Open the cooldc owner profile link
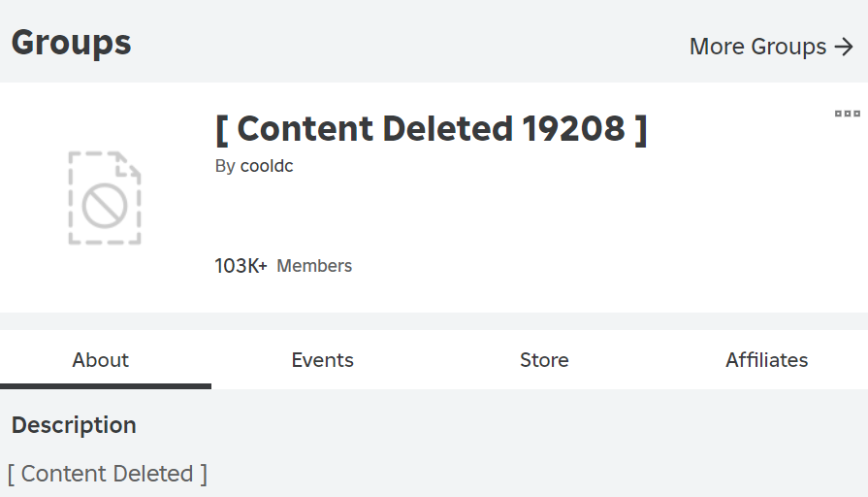868x497 pixels. tap(267, 166)
